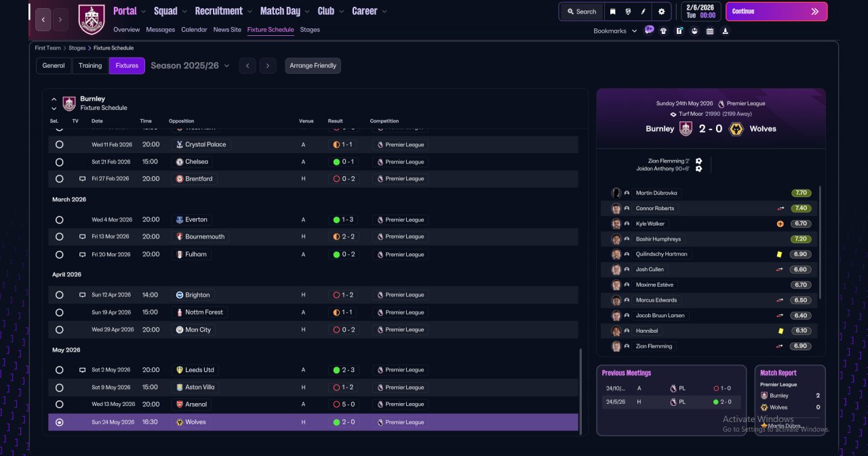Click the globe icon in the top toolbar
This screenshot has height=456, width=868.
pos(629,12)
